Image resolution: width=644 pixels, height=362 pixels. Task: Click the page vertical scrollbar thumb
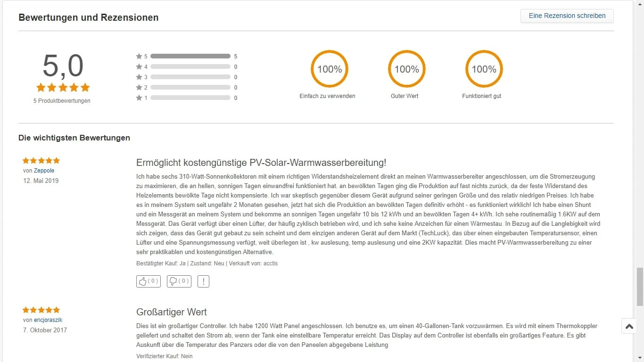click(640, 287)
